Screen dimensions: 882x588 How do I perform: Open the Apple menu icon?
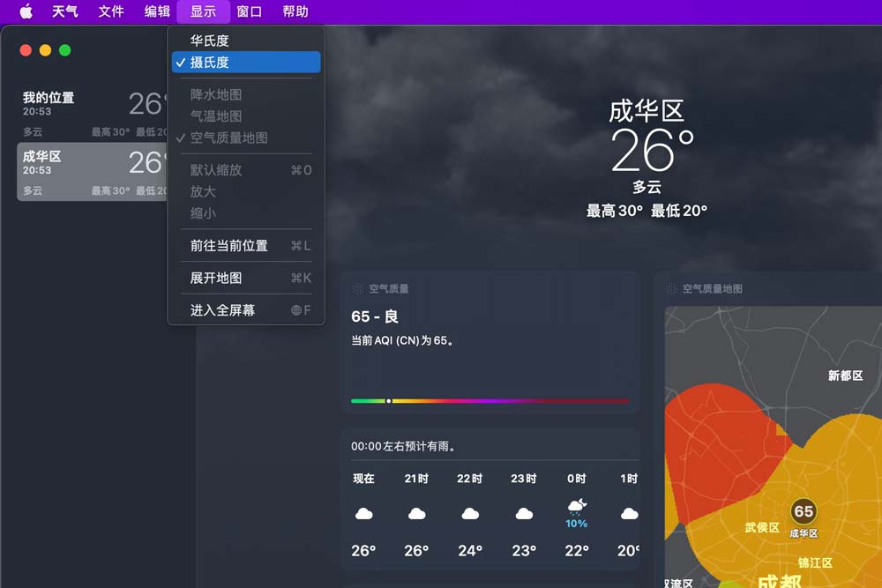(26, 11)
